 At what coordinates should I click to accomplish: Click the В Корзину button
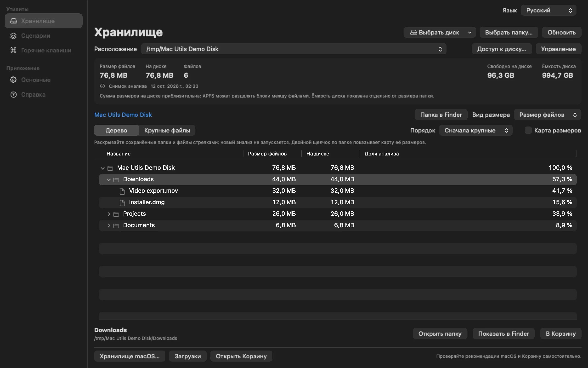[560, 334]
